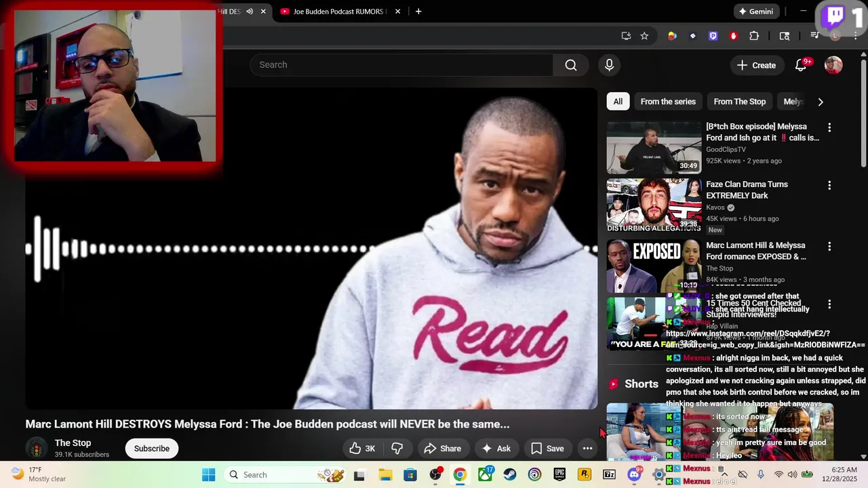Save the video to a playlist
868x488 pixels.
[x=547, y=448]
